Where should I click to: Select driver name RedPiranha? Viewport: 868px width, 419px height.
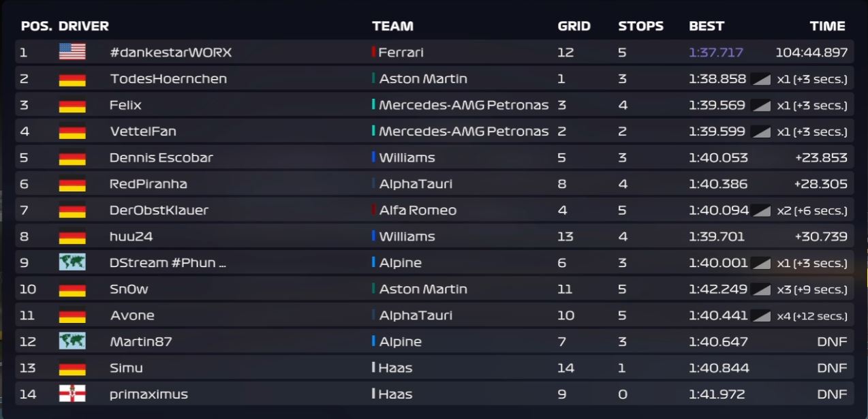point(148,184)
